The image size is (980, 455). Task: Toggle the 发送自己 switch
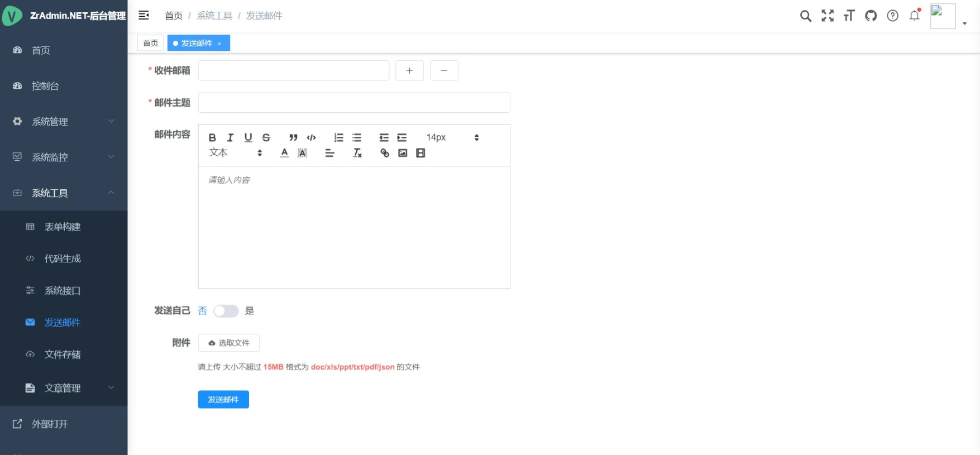pos(226,311)
